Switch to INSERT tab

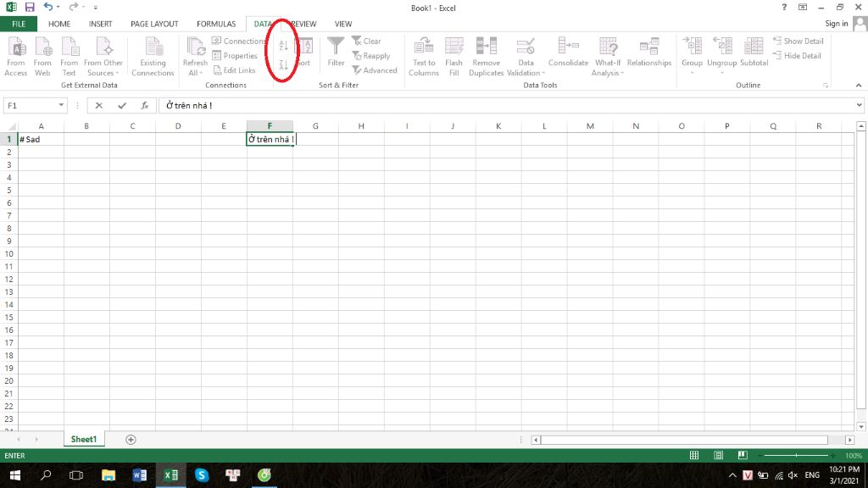coord(100,24)
